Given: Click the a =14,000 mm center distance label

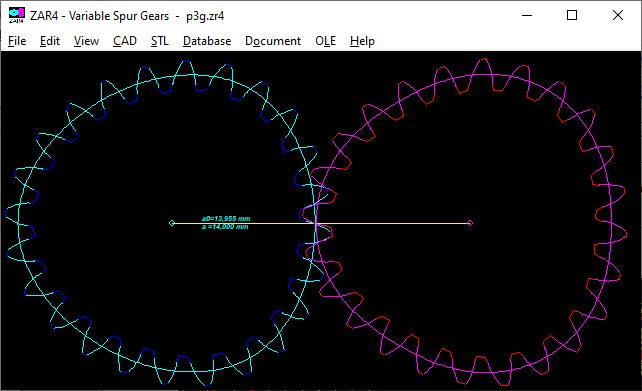Looking at the screenshot, I should 225,226.
